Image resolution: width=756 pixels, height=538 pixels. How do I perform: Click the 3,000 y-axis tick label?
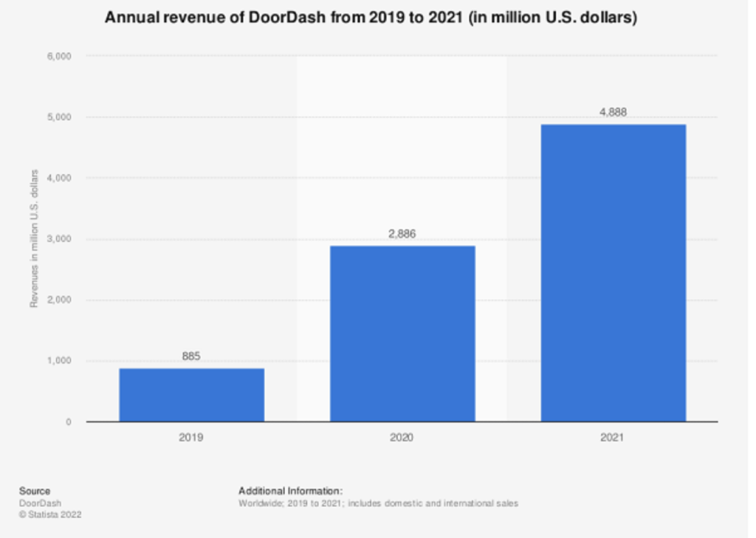pyautogui.click(x=59, y=239)
